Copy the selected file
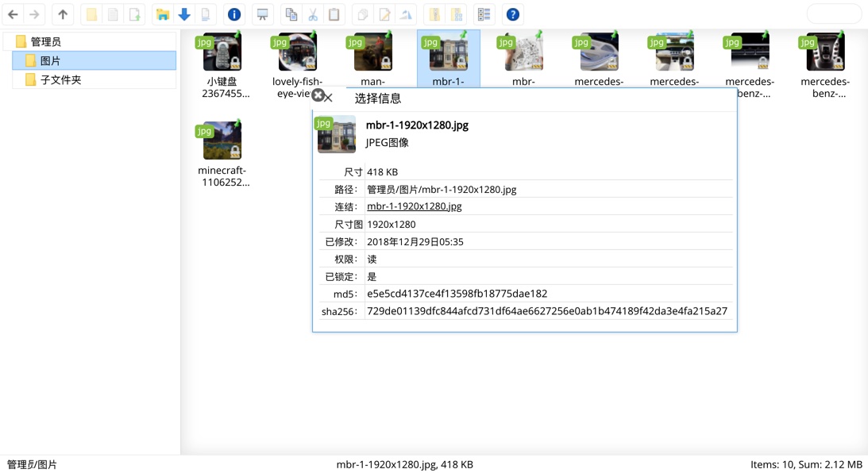The height and width of the screenshot is (473, 868). 291,14
